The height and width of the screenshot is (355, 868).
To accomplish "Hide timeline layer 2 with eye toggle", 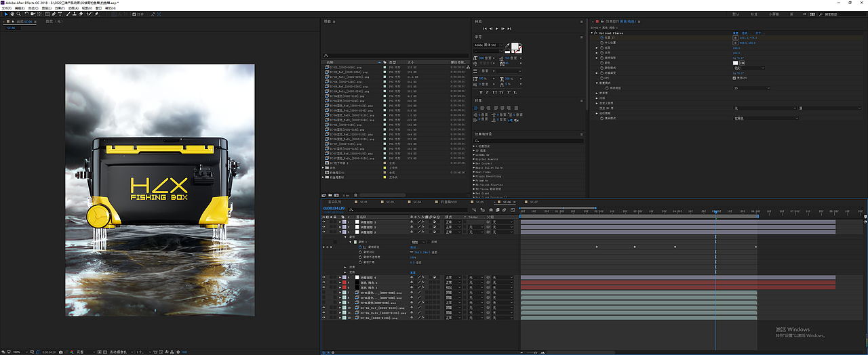I will (x=323, y=227).
